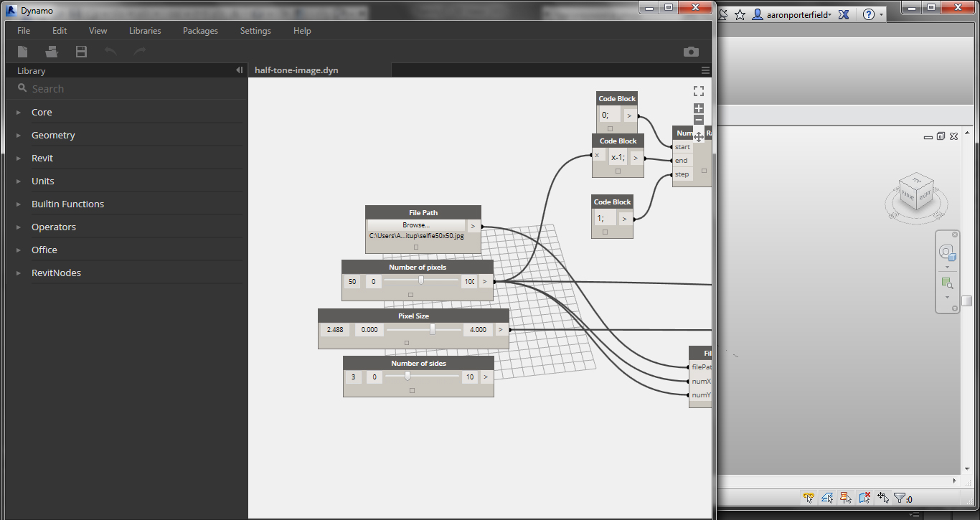
Task: Toggle preview square on Number of sides node
Action: point(412,390)
